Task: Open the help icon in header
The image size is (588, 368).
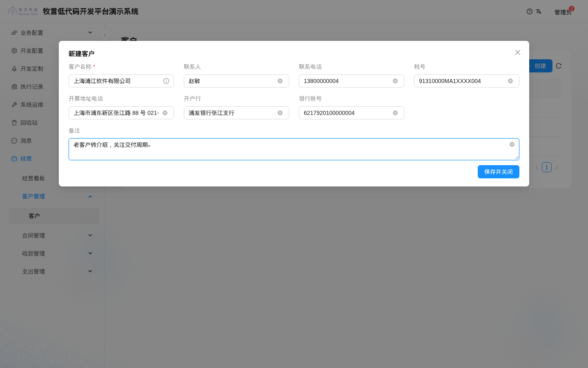Action: coord(530,11)
